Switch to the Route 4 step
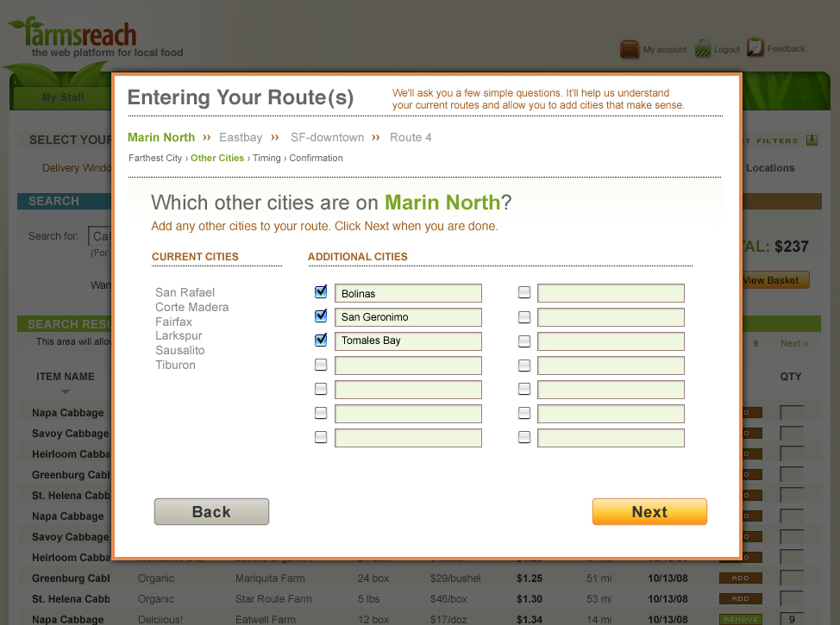The image size is (840, 625). tap(411, 137)
